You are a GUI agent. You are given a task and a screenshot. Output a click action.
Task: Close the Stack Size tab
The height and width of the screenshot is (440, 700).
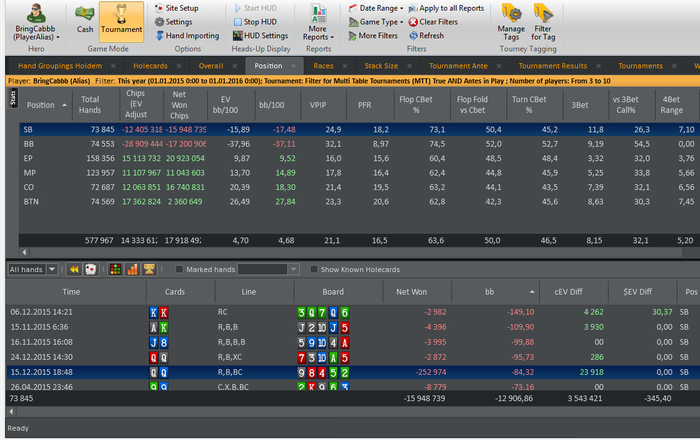pos(409,66)
